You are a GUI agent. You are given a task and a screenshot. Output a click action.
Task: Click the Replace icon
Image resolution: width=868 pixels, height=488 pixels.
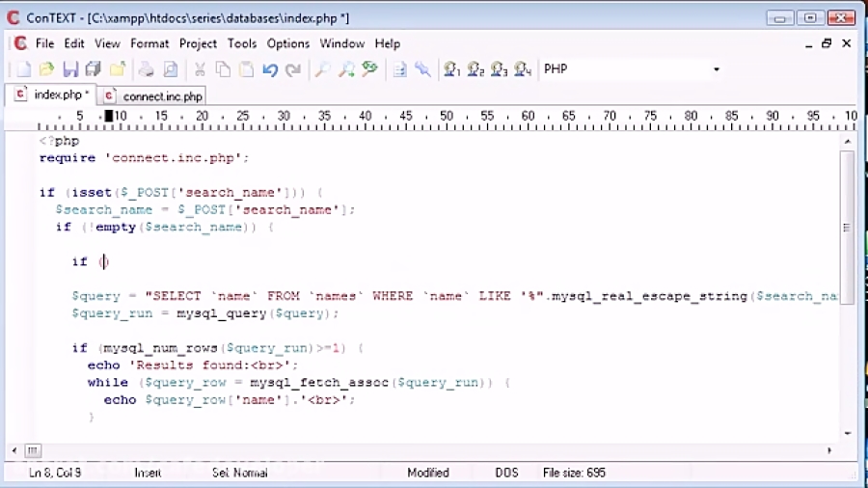point(369,69)
